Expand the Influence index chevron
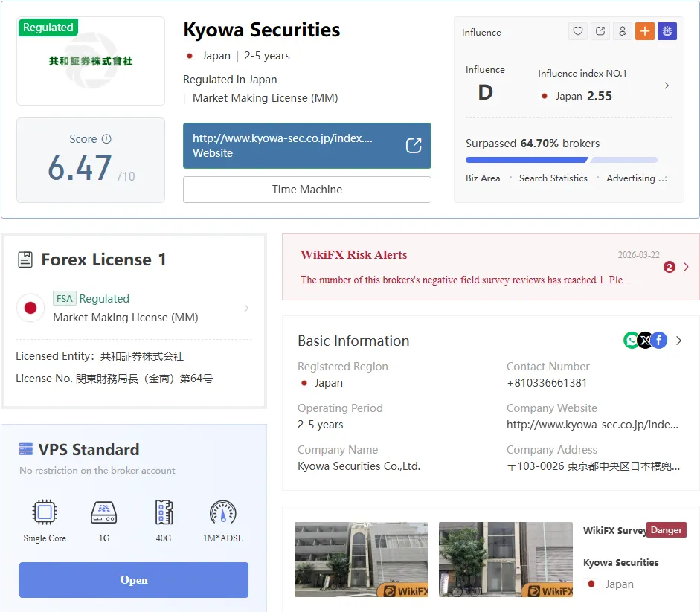Image resolution: width=700 pixels, height=612 pixels. pyautogui.click(x=667, y=86)
